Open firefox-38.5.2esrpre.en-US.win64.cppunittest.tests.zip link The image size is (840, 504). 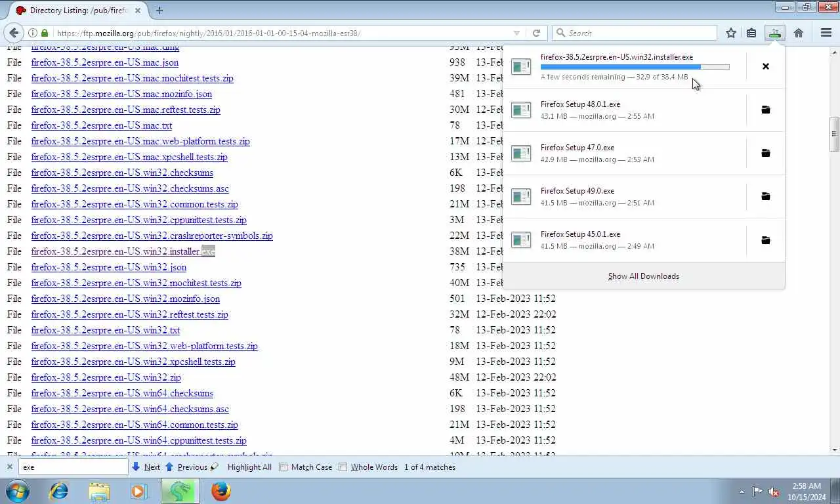[139, 440]
